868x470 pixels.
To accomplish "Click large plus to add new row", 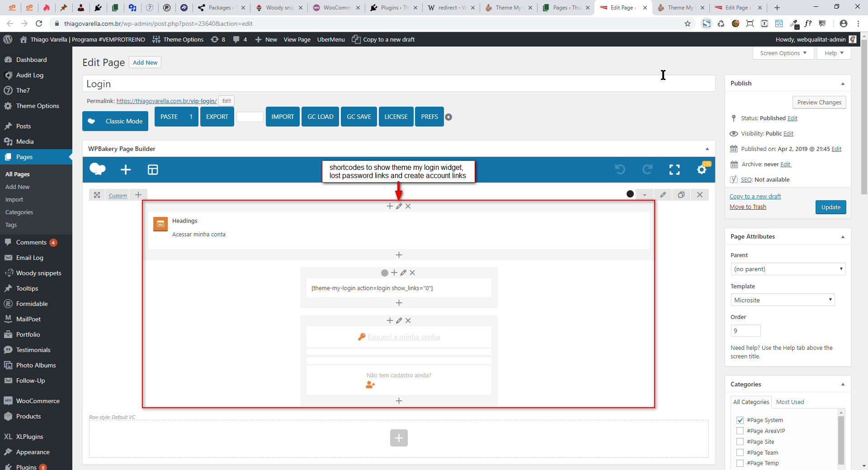I will [399, 437].
